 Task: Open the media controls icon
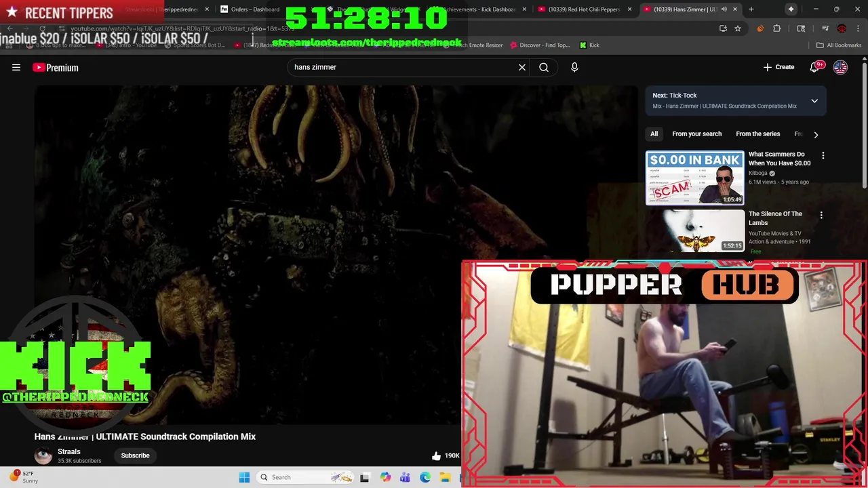click(x=825, y=28)
